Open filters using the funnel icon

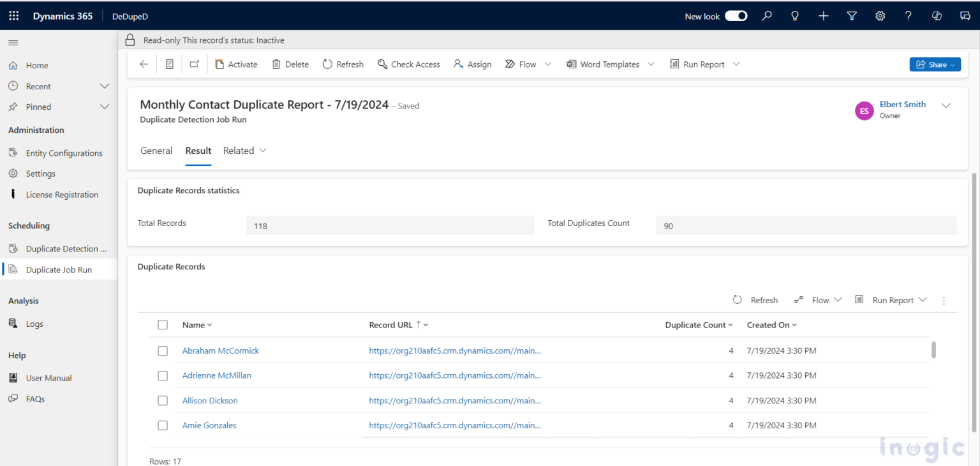pos(852,15)
